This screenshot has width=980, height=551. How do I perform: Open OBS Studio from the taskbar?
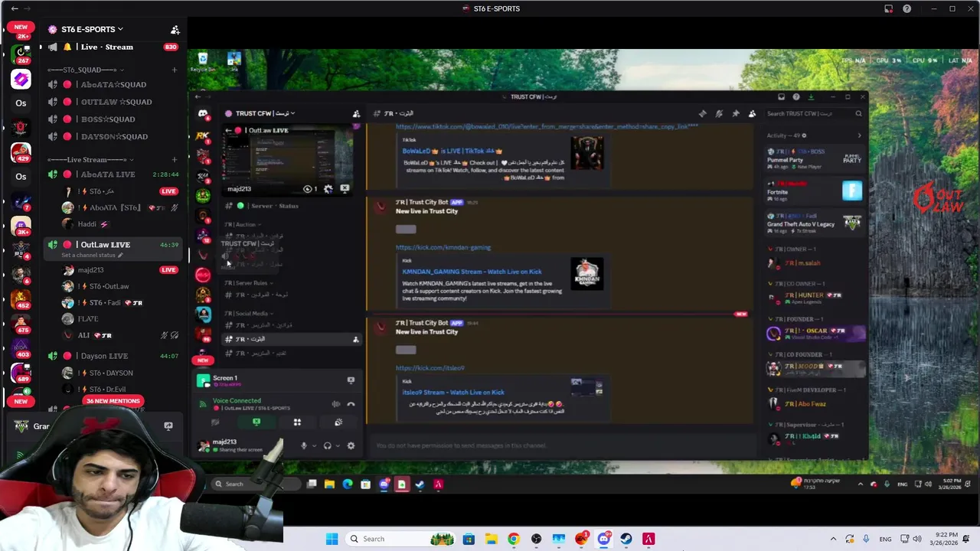pos(536,539)
